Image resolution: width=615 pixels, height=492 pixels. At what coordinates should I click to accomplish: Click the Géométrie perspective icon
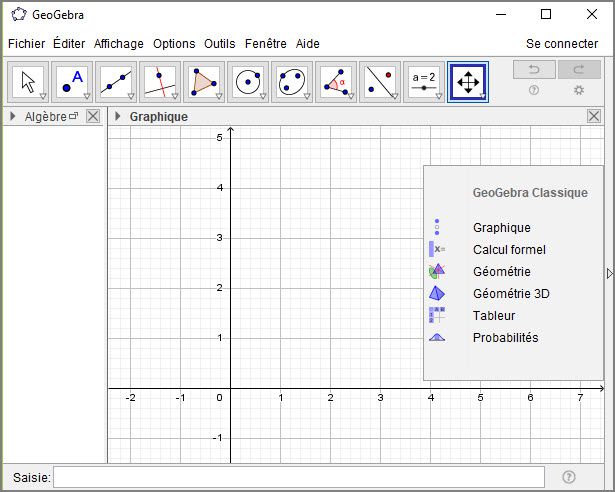(437, 271)
